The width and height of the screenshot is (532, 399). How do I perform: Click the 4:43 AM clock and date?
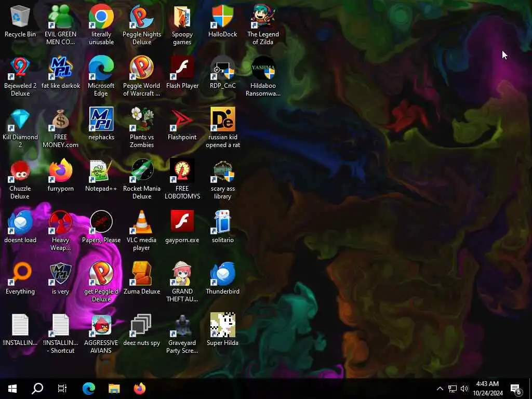pos(487,389)
